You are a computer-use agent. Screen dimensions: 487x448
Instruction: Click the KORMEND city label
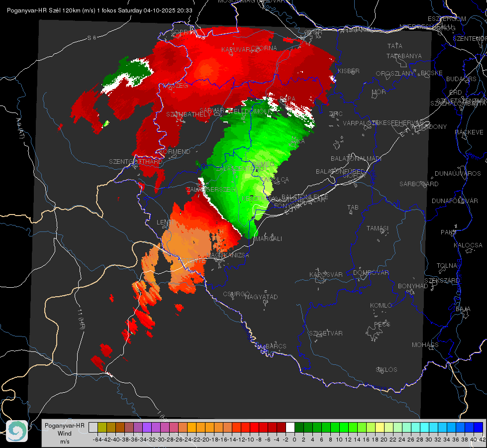pos(175,152)
